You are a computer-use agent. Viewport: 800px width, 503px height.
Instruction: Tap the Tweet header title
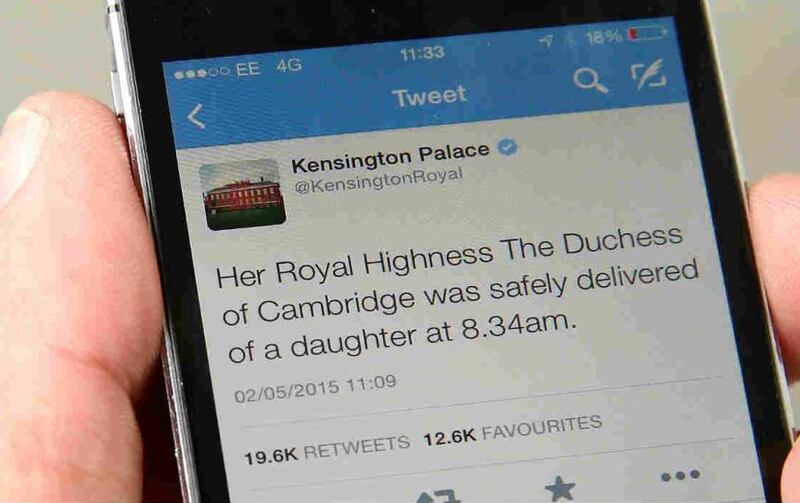tap(429, 96)
